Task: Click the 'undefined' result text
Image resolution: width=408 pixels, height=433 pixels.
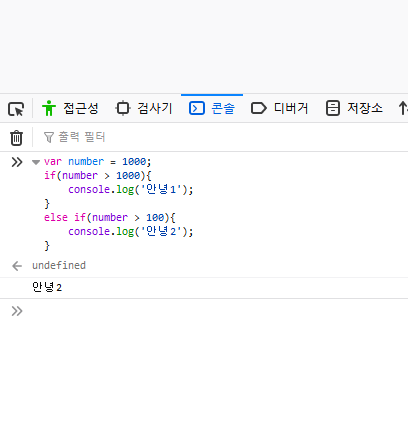Action: coord(59,265)
